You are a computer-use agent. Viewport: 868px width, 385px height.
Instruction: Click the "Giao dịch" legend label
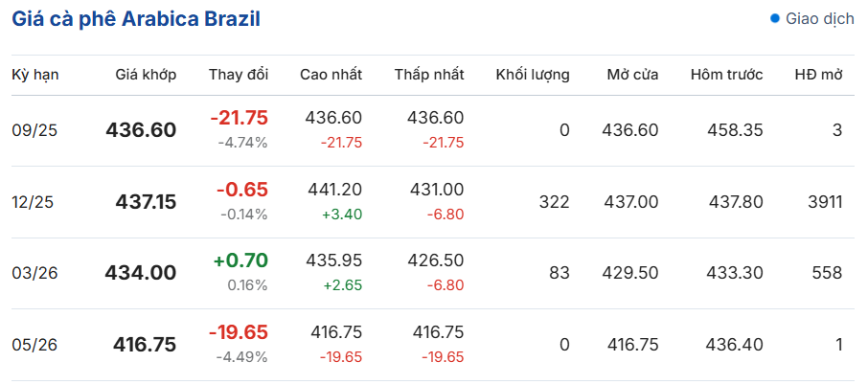click(819, 18)
